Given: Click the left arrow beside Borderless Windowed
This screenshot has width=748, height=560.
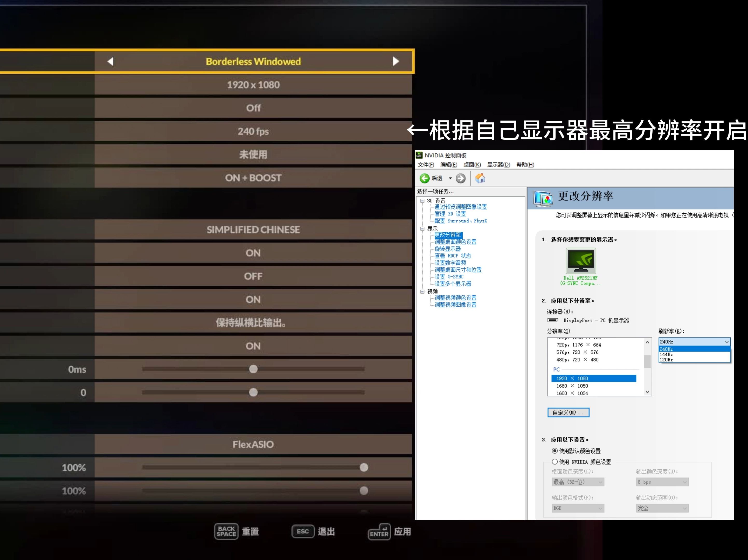Looking at the screenshot, I should click(x=110, y=61).
